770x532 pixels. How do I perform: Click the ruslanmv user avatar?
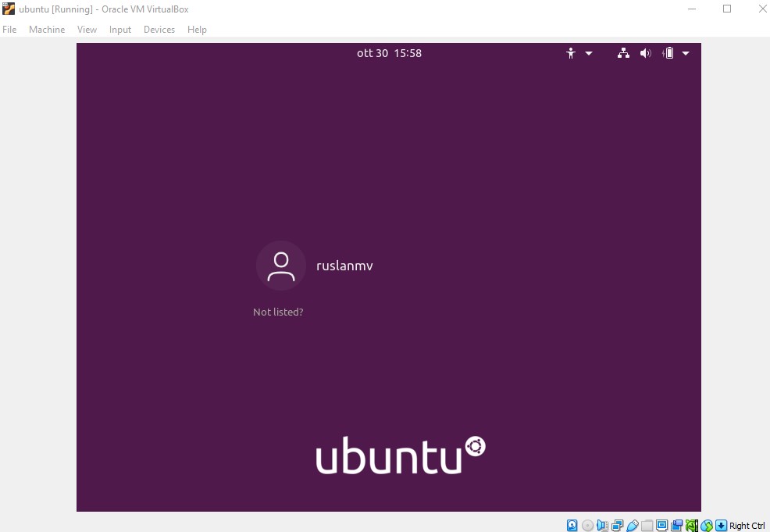tap(281, 266)
